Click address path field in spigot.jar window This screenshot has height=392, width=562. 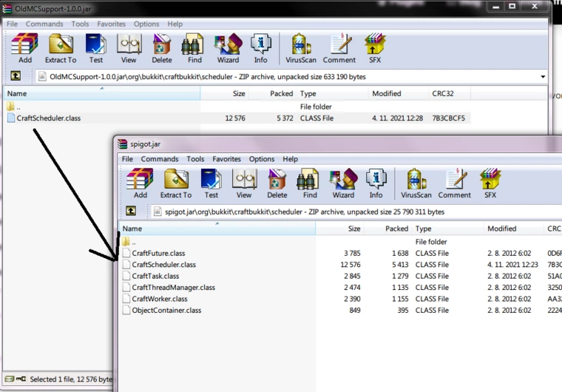click(x=356, y=212)
